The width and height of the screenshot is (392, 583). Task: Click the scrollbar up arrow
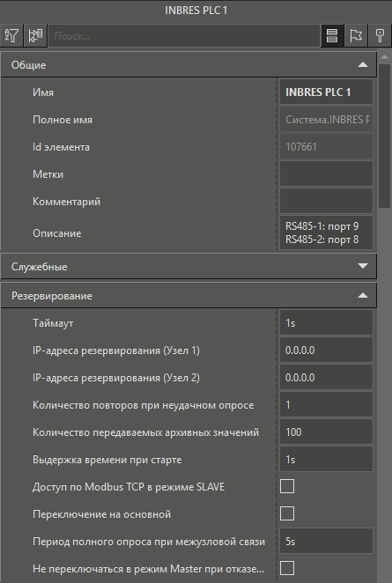[x=384, y=57]
